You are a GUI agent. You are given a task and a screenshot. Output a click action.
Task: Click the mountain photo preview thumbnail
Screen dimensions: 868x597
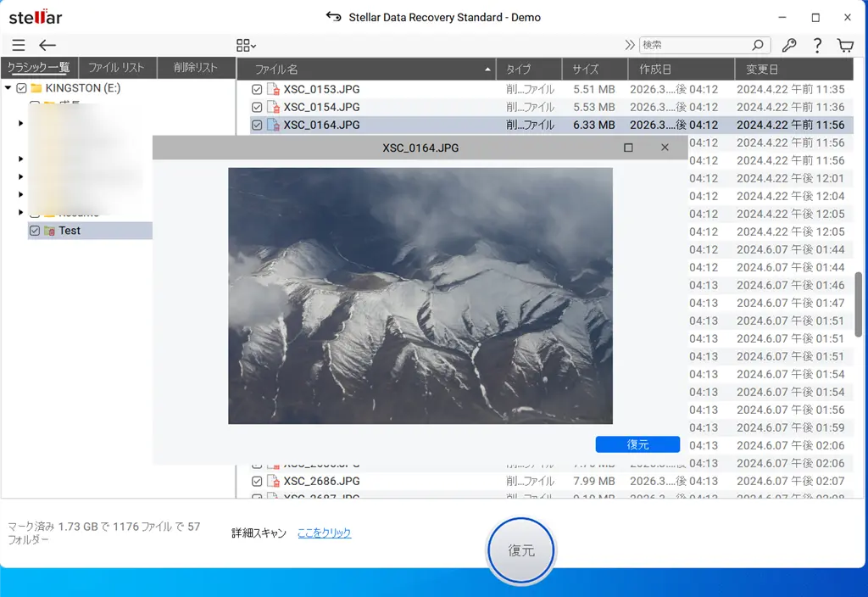tap(420, 295)
